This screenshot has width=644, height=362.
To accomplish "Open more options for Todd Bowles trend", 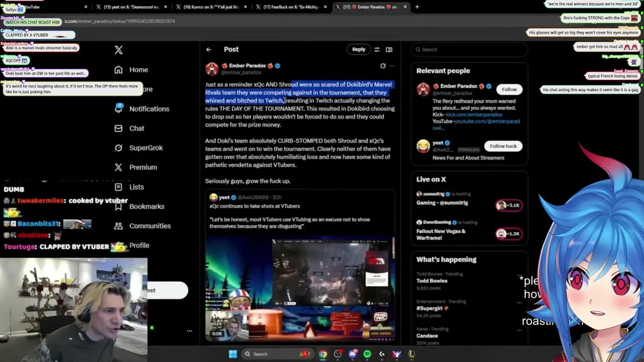I will pyautogui.click(x=519, y=275).
